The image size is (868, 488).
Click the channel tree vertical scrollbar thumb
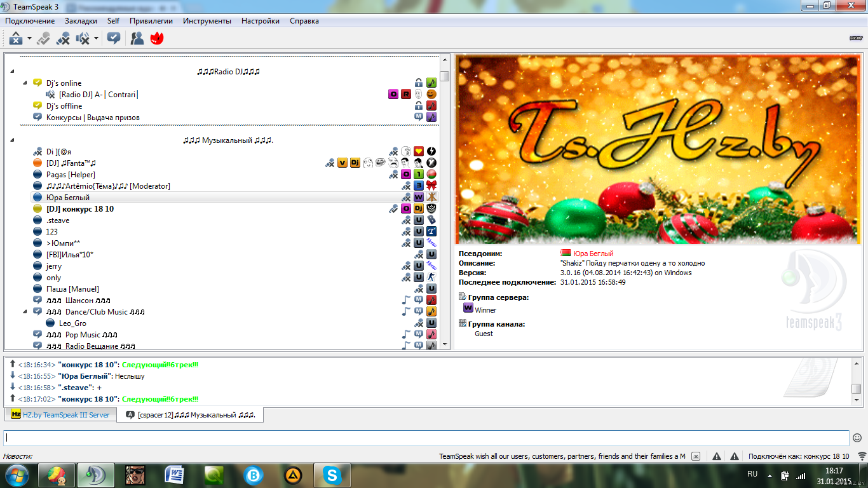(445, 76)
